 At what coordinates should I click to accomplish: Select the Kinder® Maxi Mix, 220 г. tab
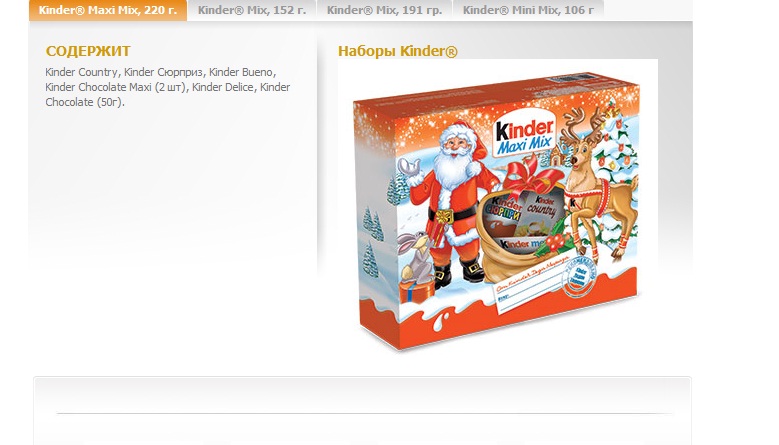click(x=108, y=10)
